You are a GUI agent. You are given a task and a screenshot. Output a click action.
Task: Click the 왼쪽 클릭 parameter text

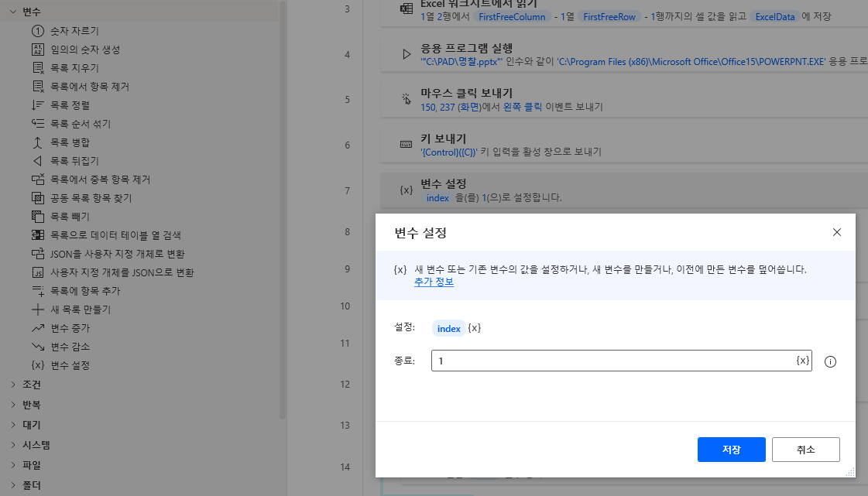coord(522,107)
